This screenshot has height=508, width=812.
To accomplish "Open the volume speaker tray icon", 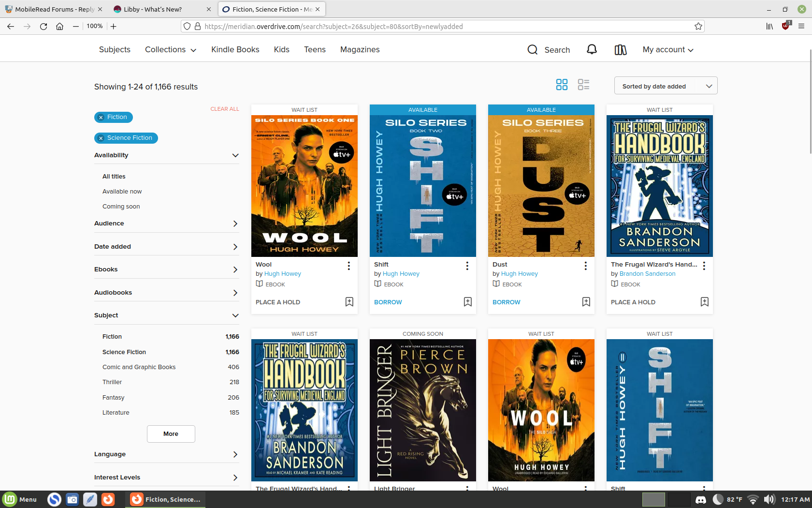I will point(769,499).
